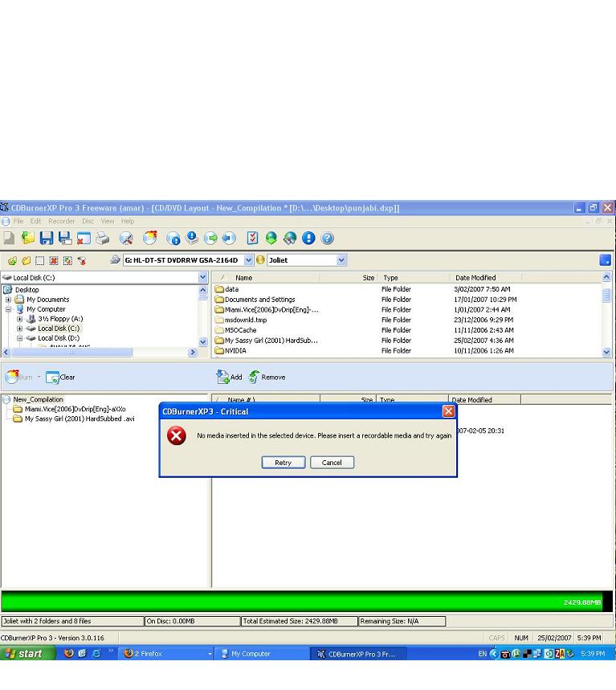The width and height of the screenshot is (616, 690).
Task: Click the blue question mark help icon
Action: [327, 238]
